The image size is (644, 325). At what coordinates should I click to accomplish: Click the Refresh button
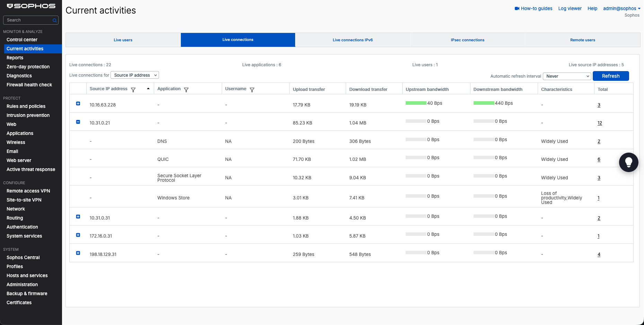click(611, 76)
